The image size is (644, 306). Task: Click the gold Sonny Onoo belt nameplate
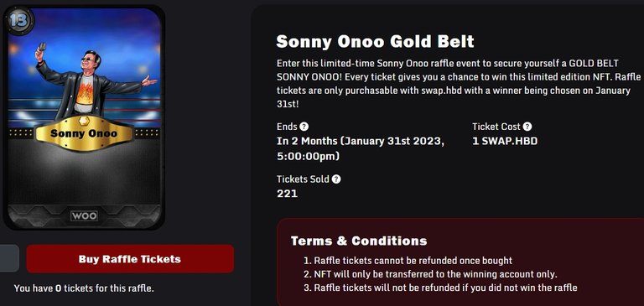(84, 133)
